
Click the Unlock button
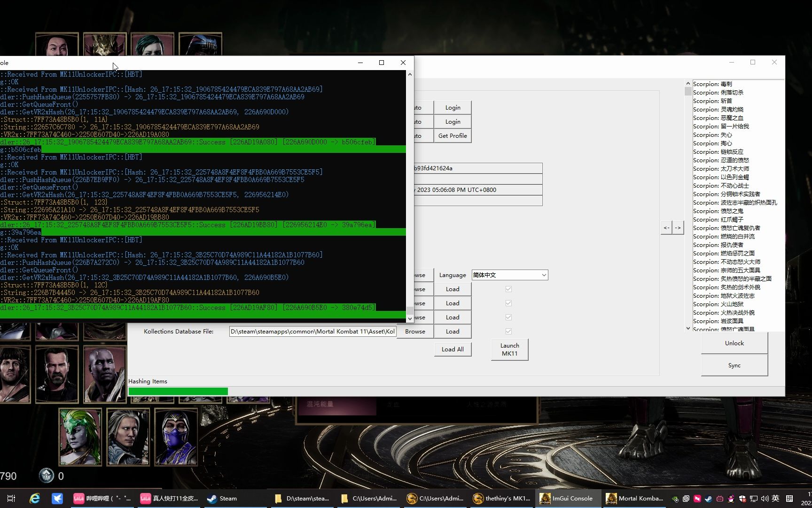pos(734,343)
